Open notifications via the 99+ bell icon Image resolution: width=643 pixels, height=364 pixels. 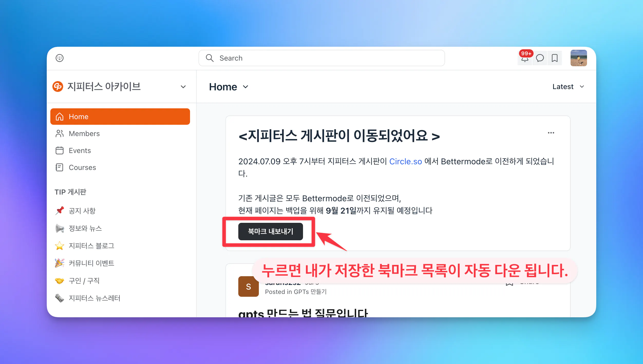point(525,58)
